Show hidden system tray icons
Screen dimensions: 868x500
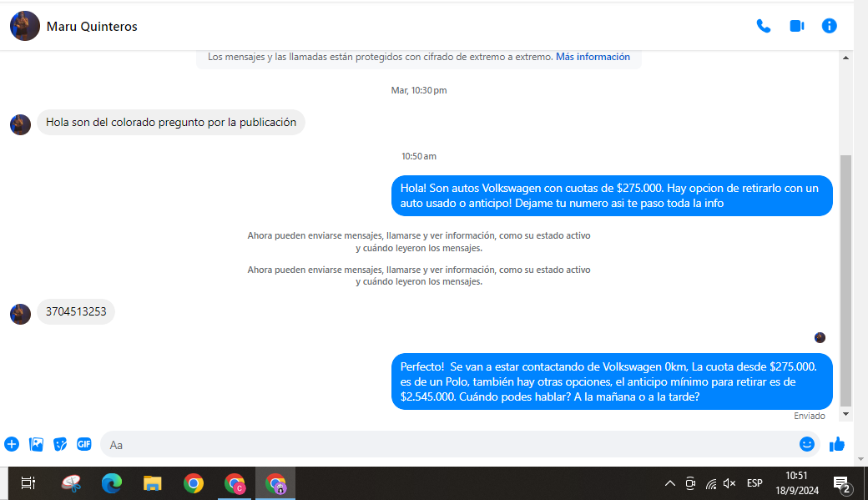[670, 483]
